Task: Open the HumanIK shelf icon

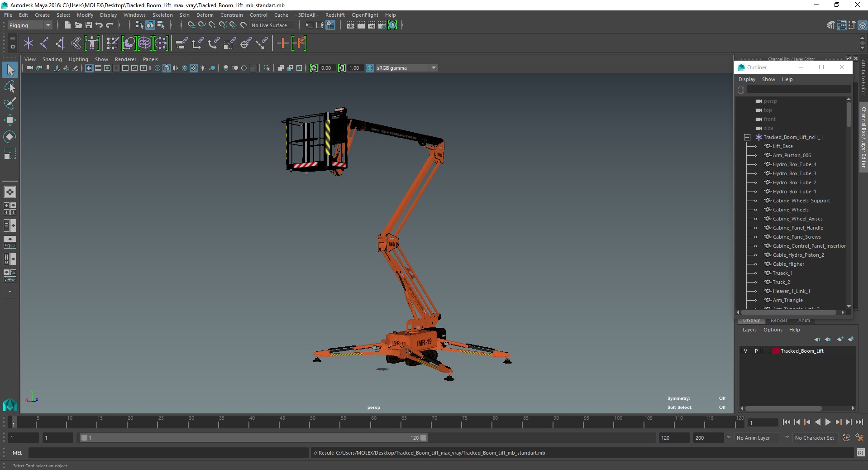Action: (x=92, y=43)
